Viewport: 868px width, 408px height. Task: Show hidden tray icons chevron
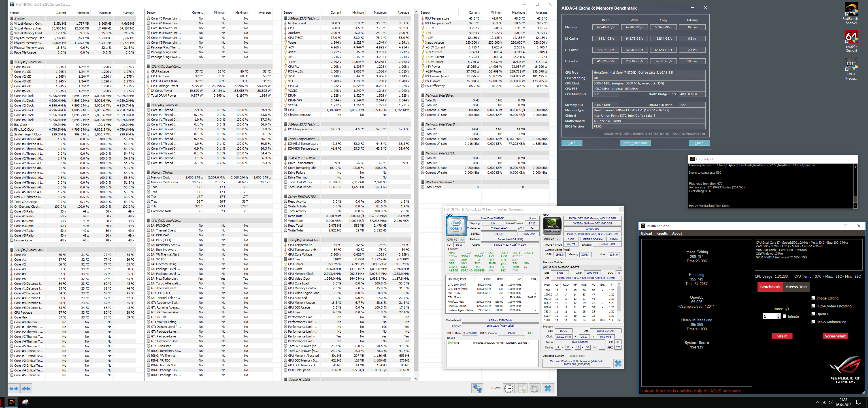click(817, 402)
